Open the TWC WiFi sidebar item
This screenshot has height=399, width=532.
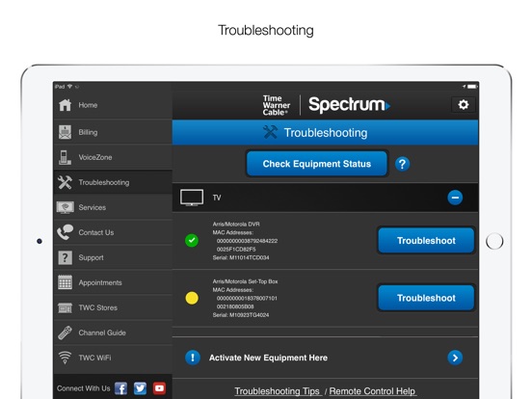113,358
